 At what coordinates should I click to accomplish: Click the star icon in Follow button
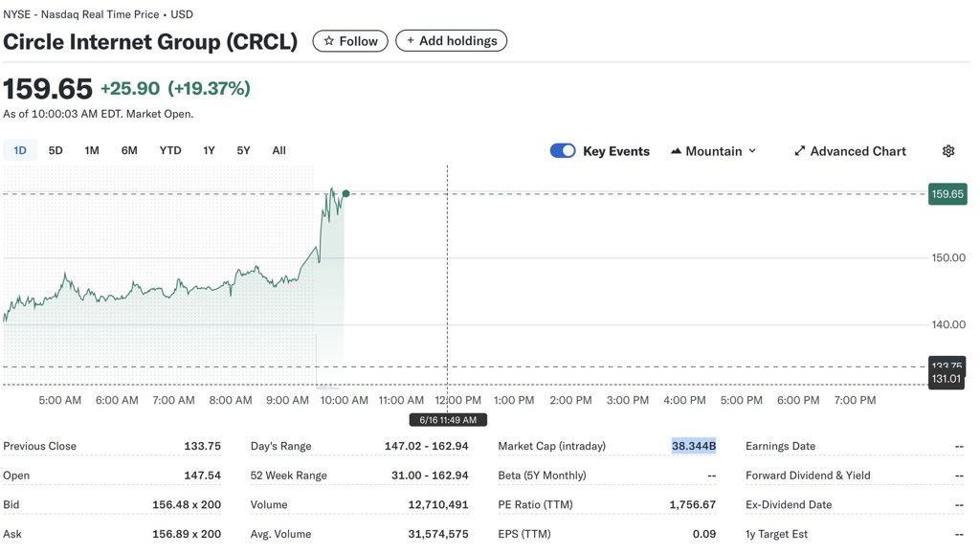[329, 41]
